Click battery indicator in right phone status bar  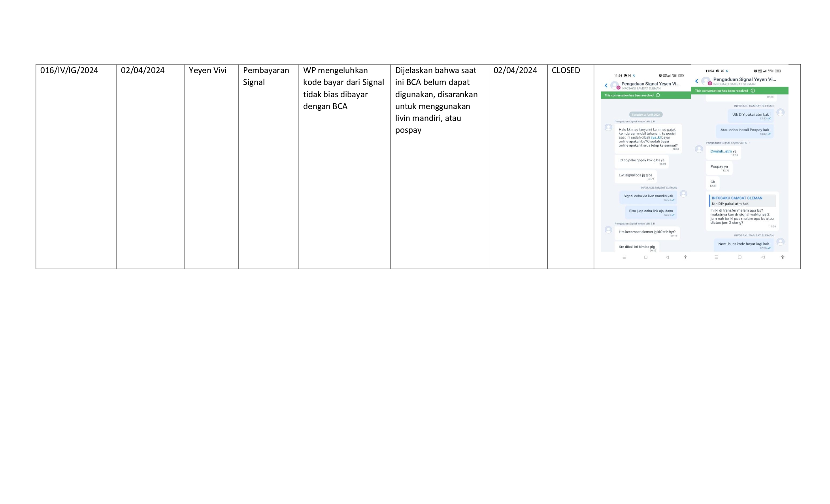click(778, 71)
